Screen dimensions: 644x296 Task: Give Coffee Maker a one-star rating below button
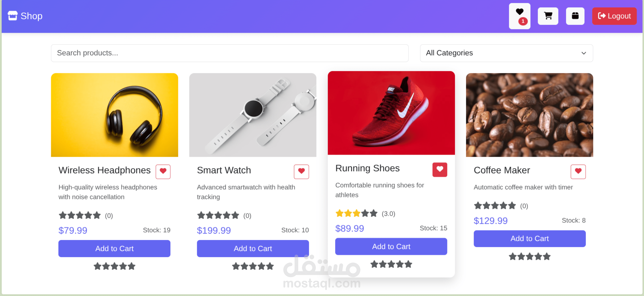pyautogui.click(x=513, y=256)
